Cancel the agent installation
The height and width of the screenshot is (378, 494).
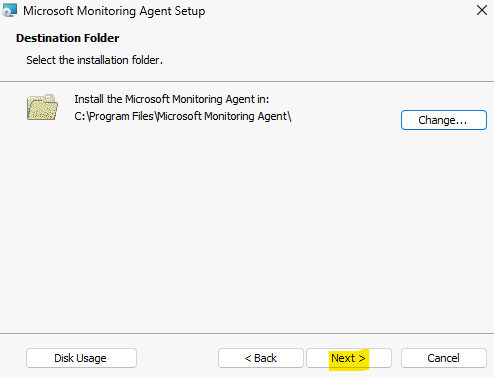(444, 358)
